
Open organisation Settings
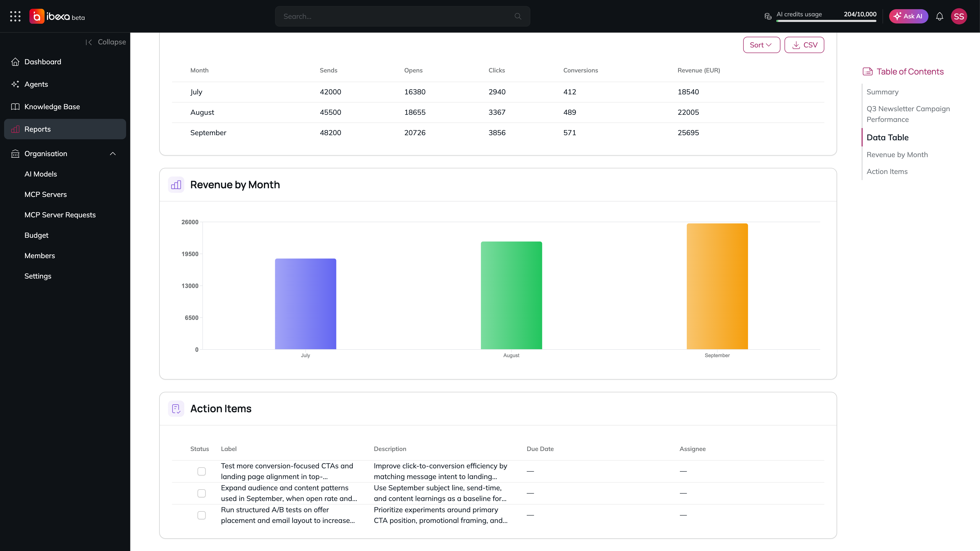38,276
